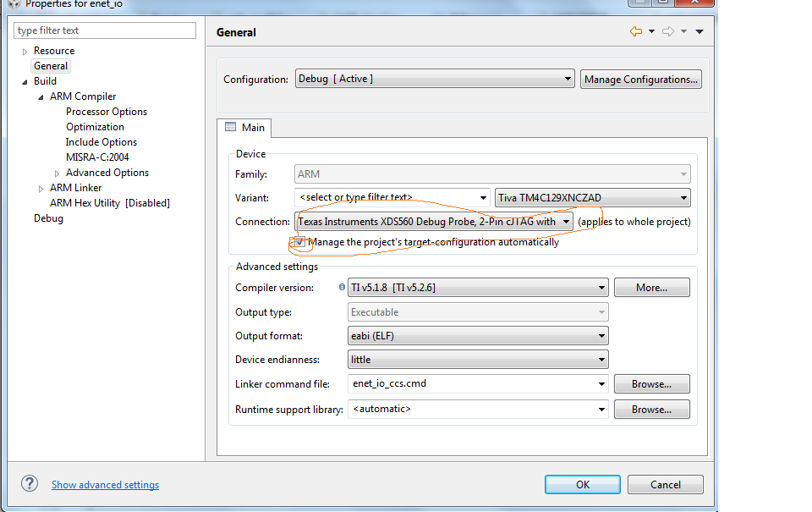Expand the ARM Linker tree node
The image size is (812, 512).
pos(41,189)
